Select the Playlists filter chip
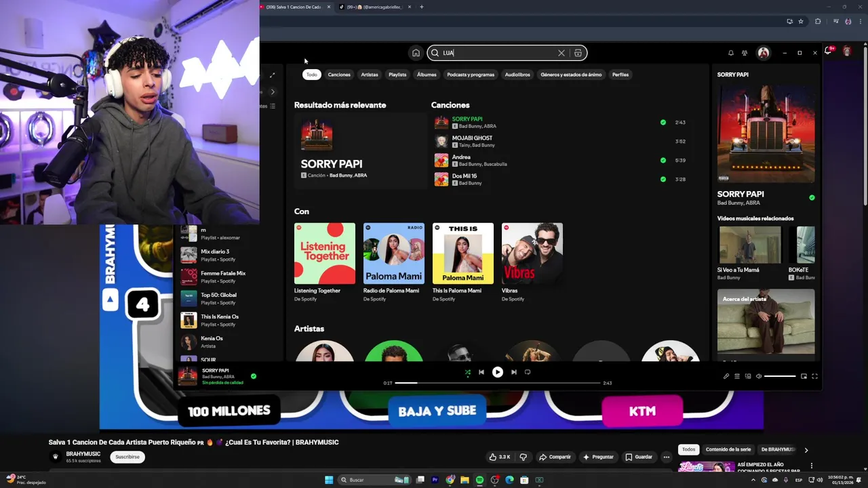 tap(397, 75)
